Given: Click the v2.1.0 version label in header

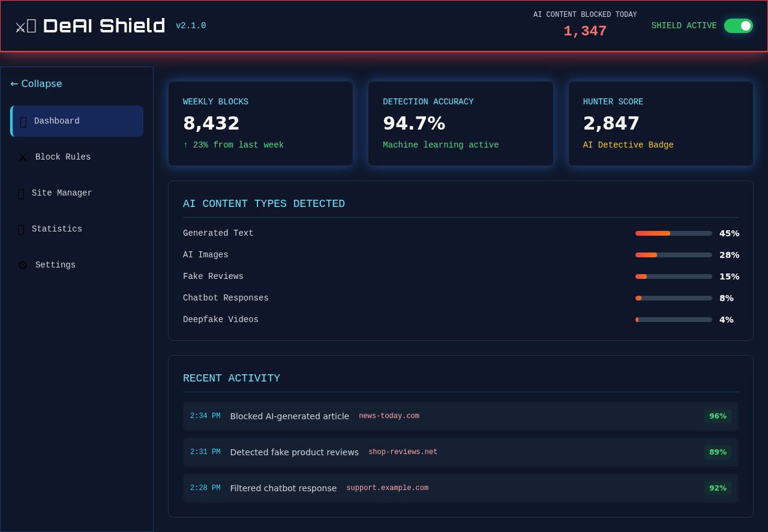Looking at the screenshot, I should pos(191,26).
